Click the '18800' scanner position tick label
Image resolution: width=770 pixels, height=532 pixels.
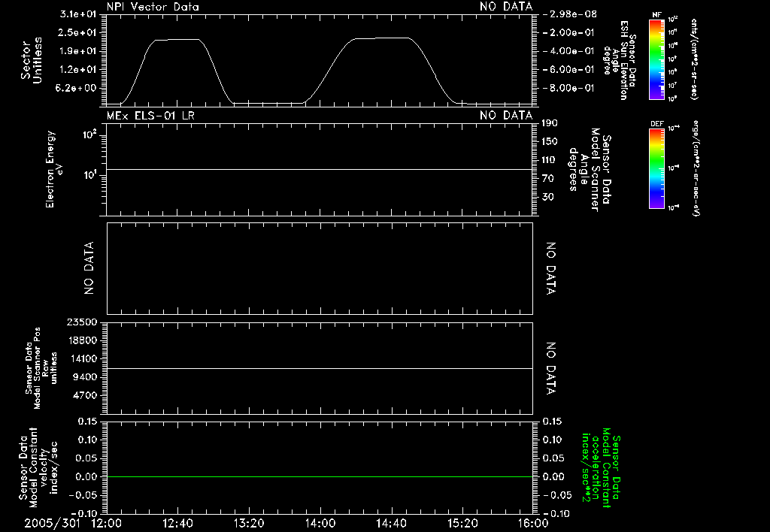81,340
